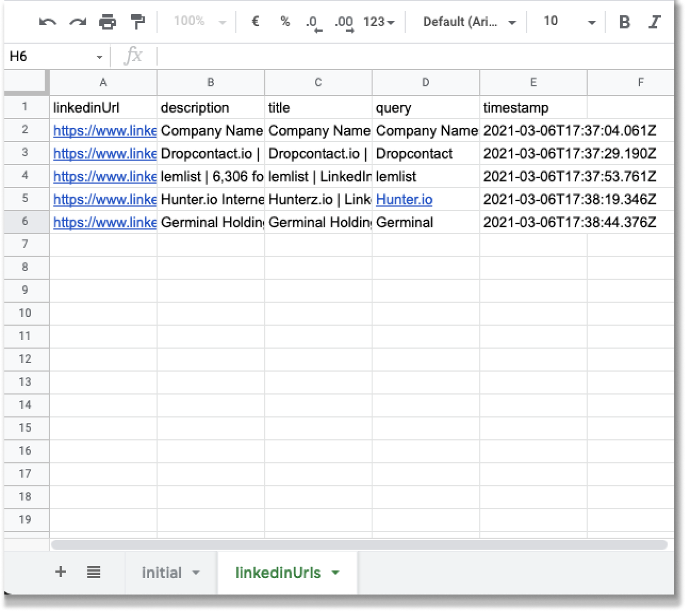Open the linkedinUrls sheet tab menu
The height and width of the screenshot is (612, 700).
335,573
